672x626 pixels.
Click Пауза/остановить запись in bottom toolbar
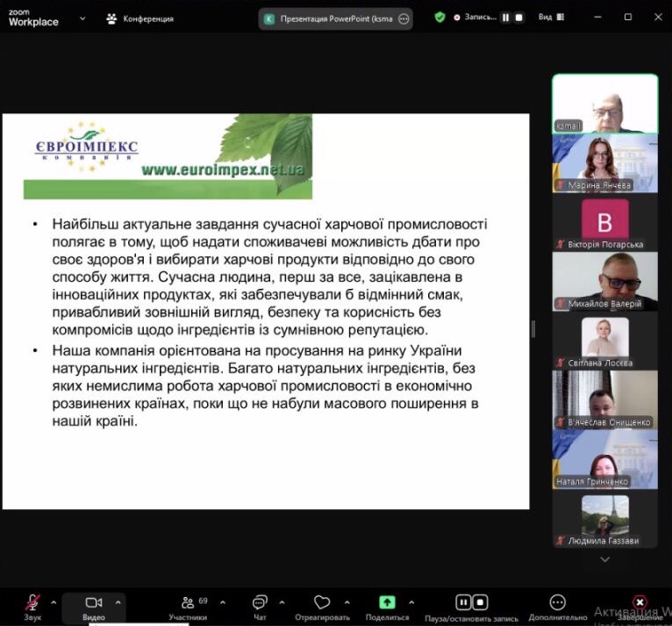471,603
